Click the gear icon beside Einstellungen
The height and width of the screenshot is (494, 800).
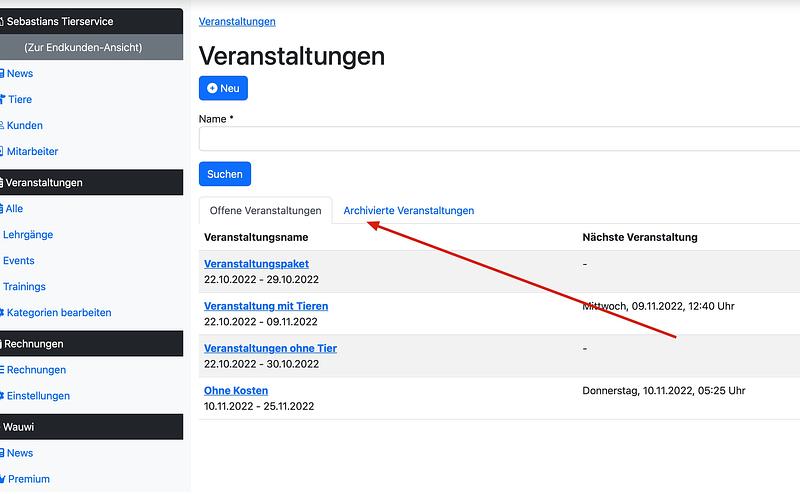click(2, 396)
